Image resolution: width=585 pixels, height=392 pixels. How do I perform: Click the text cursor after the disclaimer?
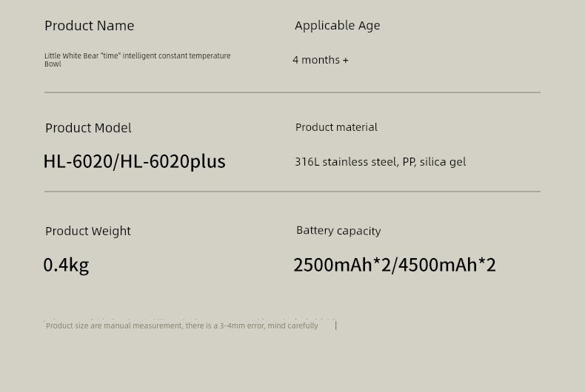335,325
